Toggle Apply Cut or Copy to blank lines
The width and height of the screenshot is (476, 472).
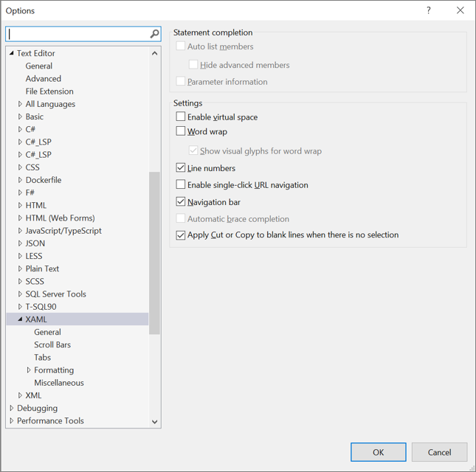point(181,235)
